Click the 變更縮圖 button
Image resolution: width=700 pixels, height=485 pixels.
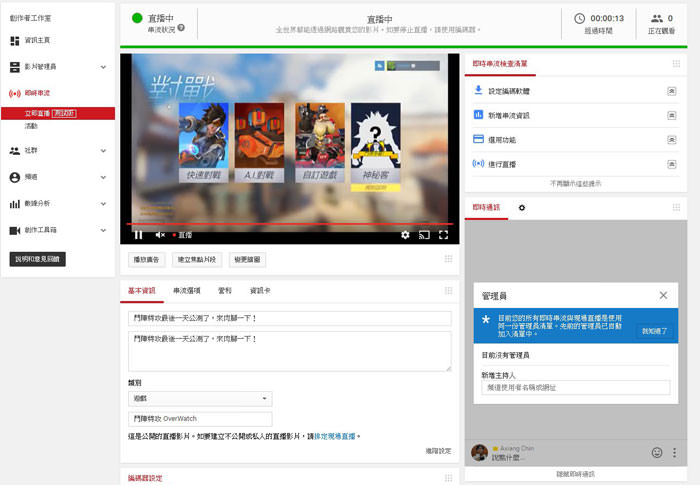tap(247, 259)
